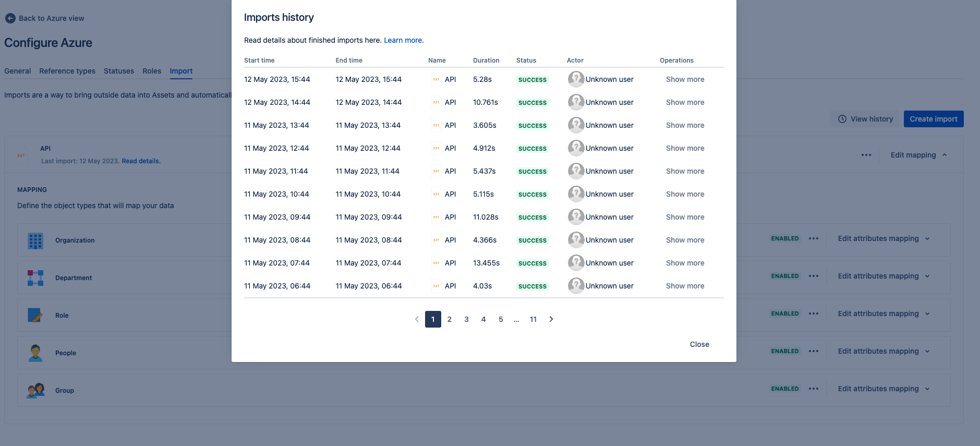Click the 11.028s duration value
Screen dimensions: 980x446
[x=486, y=217]
